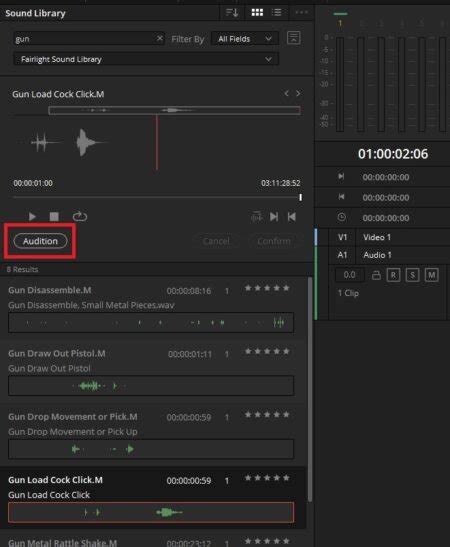Toggle the lock icon on Audio 1
The width and height of the screenshot is (450, 547).
(376, 275)
